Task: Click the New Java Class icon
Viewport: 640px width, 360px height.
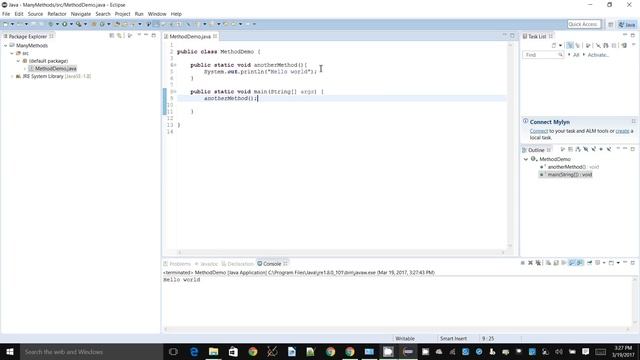Action: click(102, 24)
